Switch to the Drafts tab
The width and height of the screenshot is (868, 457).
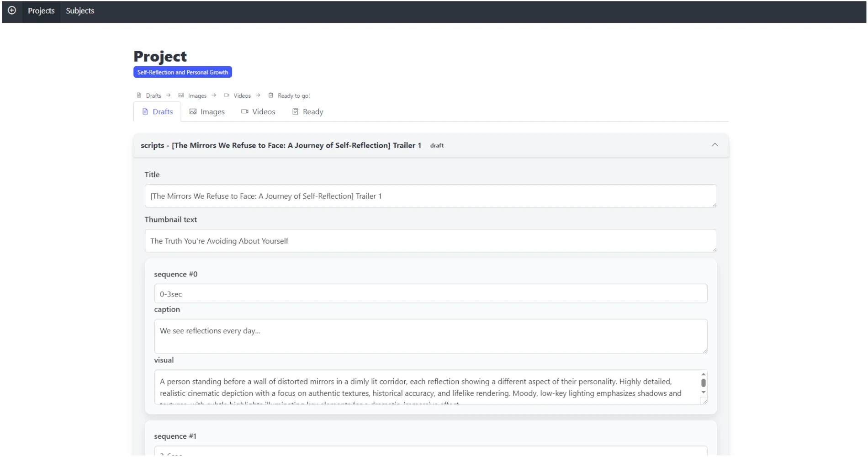(158, 112)
